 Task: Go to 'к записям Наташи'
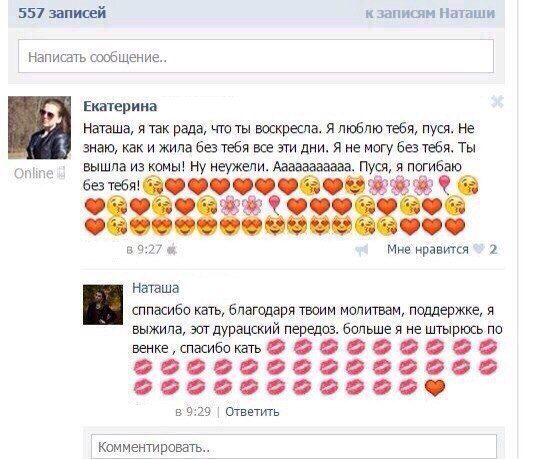point(430,14)
